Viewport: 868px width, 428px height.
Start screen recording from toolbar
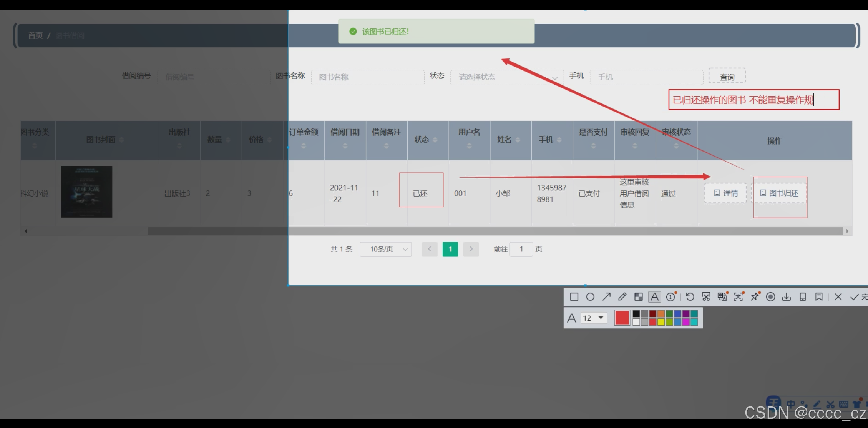point(770,297)
